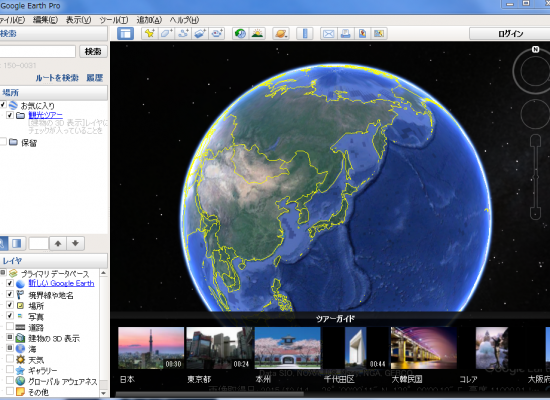The width and height of the screenshot is (550, 400).
Task: Add a placemark with the pushpin icon
Action: [150, 34]
